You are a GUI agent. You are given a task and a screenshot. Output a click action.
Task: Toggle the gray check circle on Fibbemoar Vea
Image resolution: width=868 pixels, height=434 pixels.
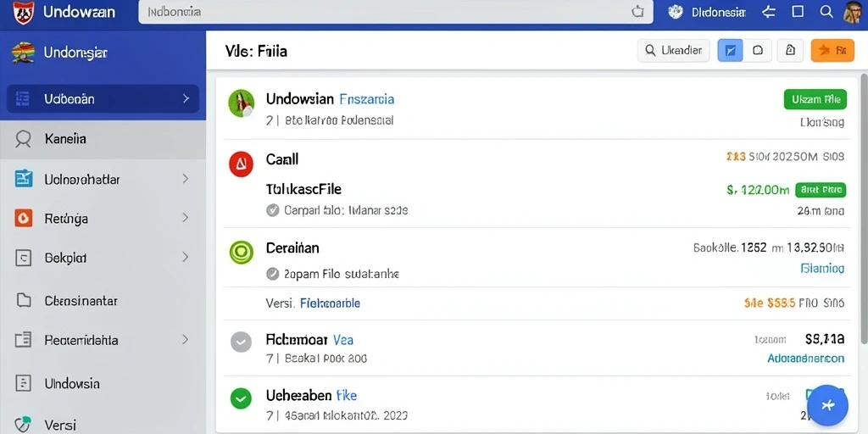click(241, 342)
